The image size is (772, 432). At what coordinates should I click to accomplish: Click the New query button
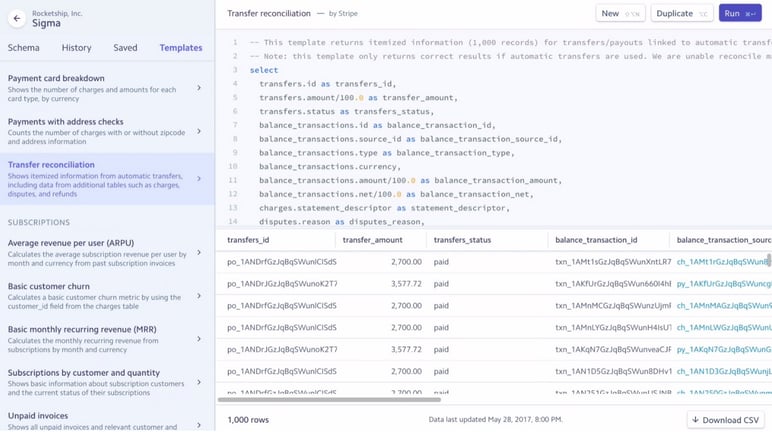pos(620,13)
